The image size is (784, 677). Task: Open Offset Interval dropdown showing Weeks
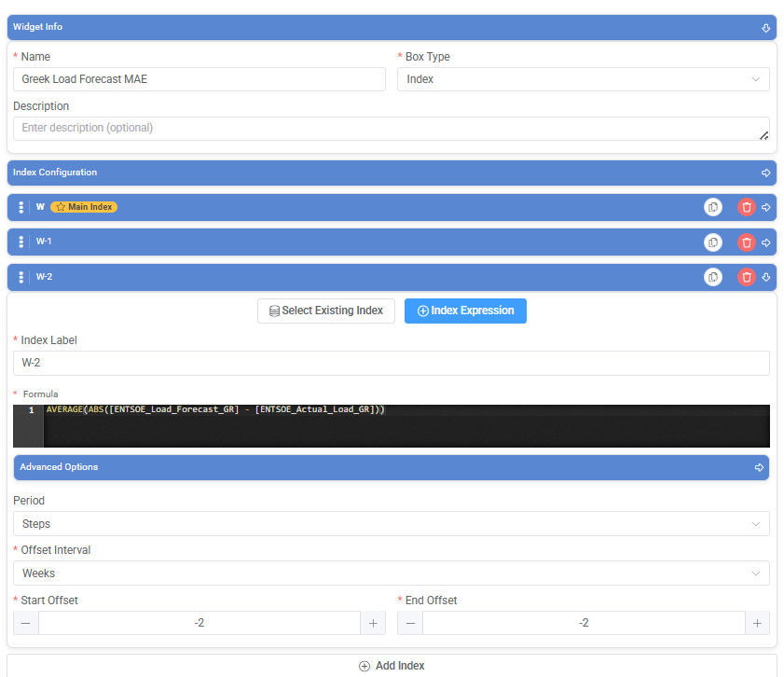[x=391, y=573]
